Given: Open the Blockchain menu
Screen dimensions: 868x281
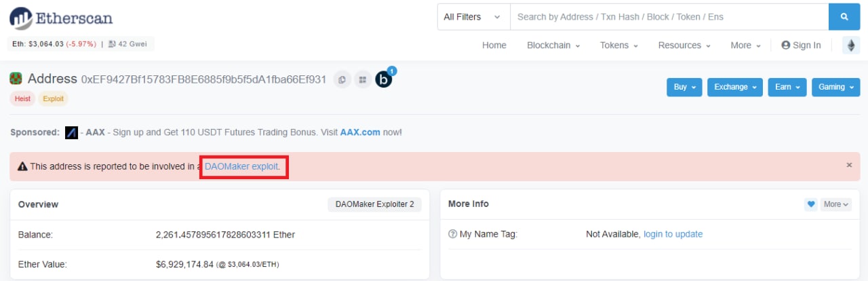Looking at the screenshot, I should [x=553, y=45].
